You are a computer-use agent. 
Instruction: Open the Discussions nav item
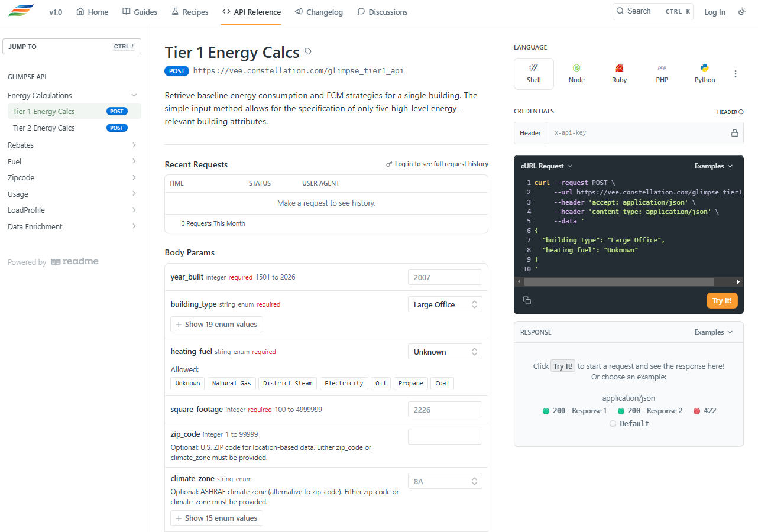tap(382, 12)
